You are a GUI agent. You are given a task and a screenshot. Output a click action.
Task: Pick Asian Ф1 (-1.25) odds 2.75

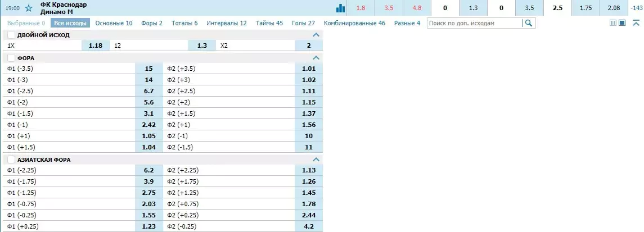coord(149,193)
